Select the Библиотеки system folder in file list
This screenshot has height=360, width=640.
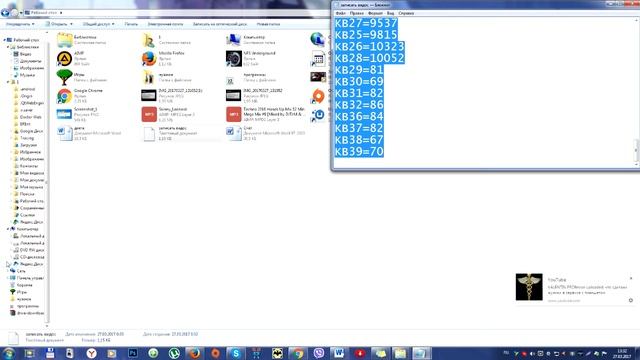click(x=64, y=40)
